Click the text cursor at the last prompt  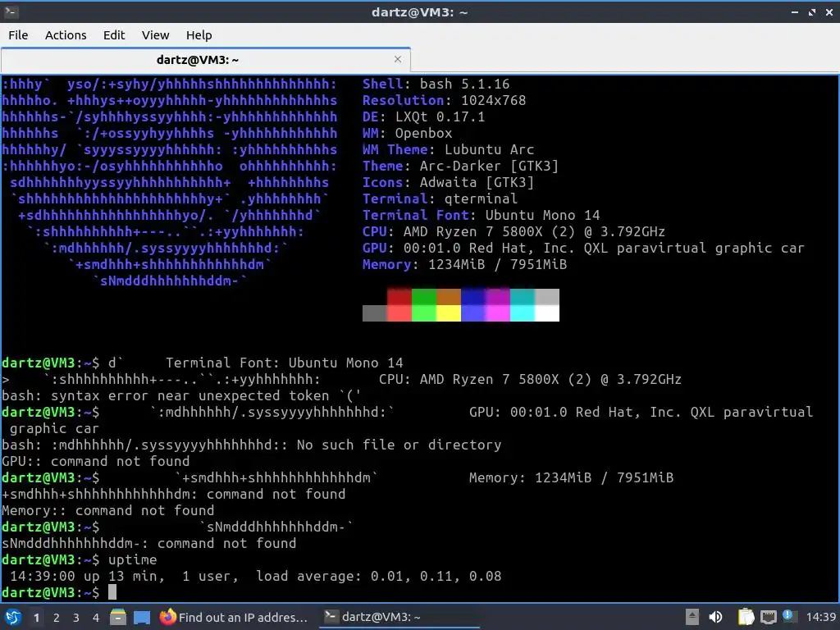(x=112, y=592)
